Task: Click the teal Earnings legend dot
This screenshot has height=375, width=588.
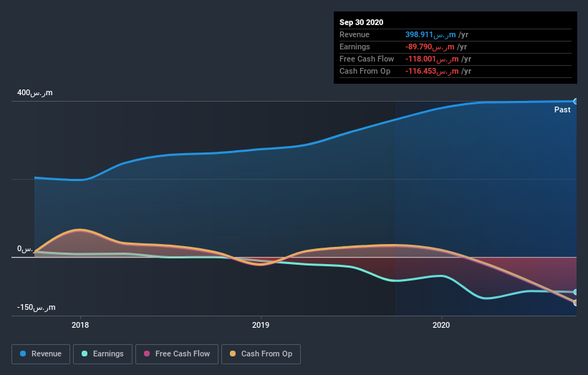Action: [85, 354]
